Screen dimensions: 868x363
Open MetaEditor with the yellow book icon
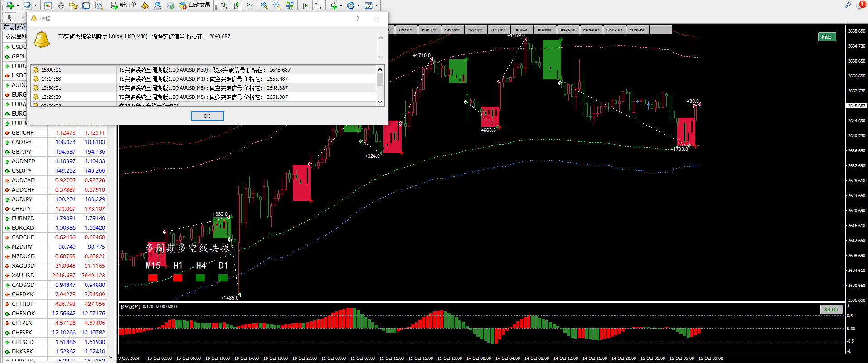coord(145,5)
